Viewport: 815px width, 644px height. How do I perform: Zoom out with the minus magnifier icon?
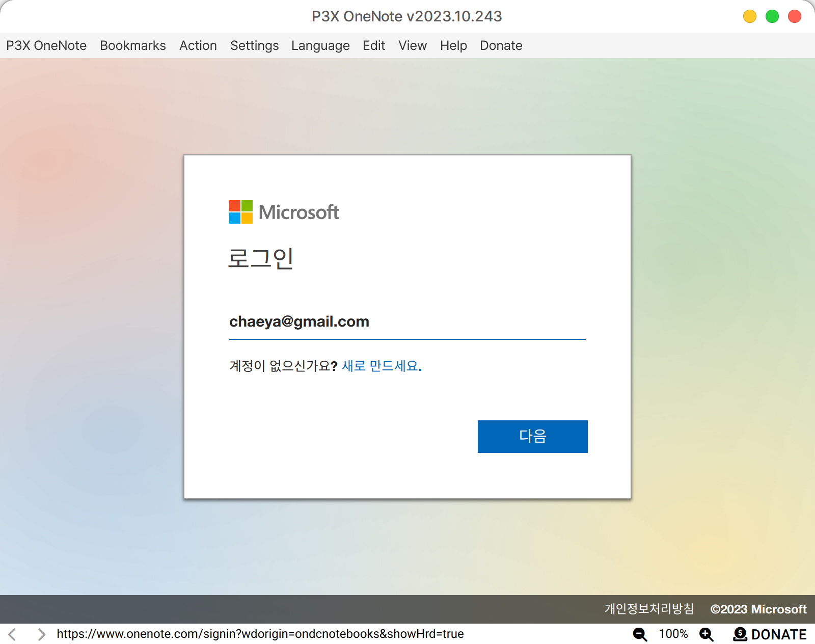(x=640, y=634)
